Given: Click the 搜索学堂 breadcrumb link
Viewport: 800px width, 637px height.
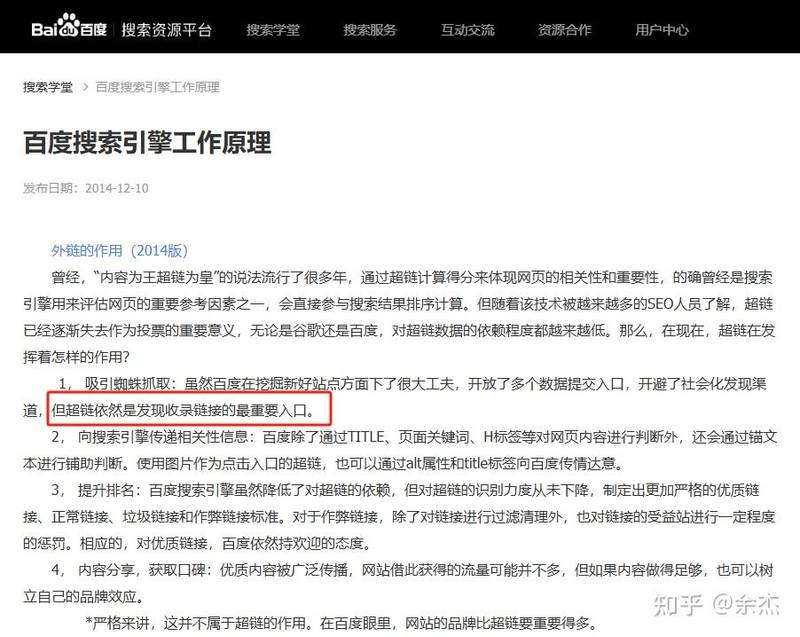Looking at the screenshot, I should (x=47, y=88).
